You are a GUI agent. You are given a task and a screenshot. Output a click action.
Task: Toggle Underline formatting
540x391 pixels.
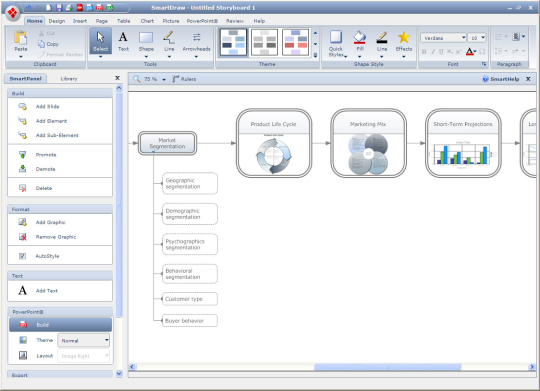(441, 52)
